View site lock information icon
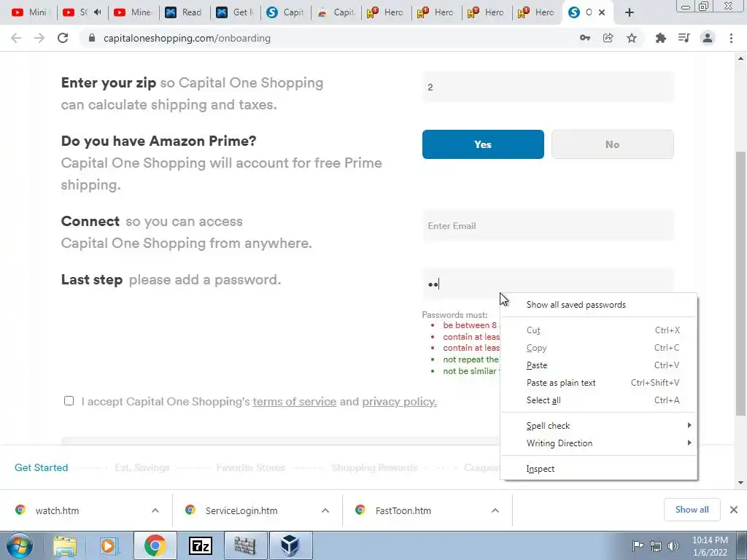Screen dimensions: 747x560 click(92, 38)
